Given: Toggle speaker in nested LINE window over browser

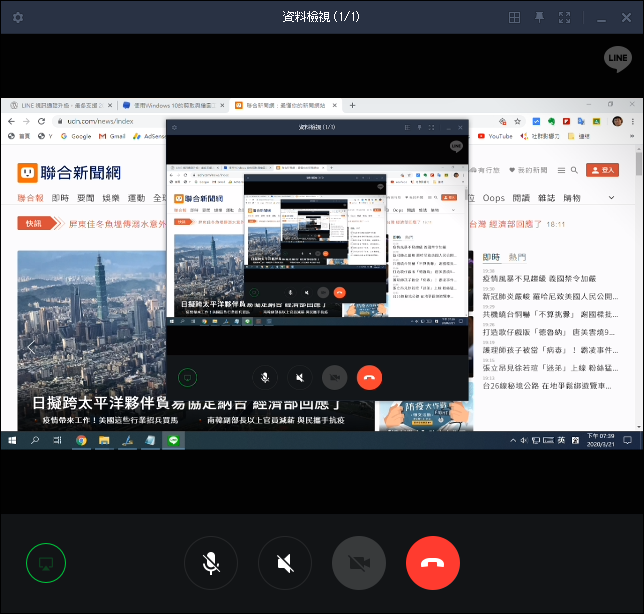Looking at the screenshot, I should (x=300, y=377).
